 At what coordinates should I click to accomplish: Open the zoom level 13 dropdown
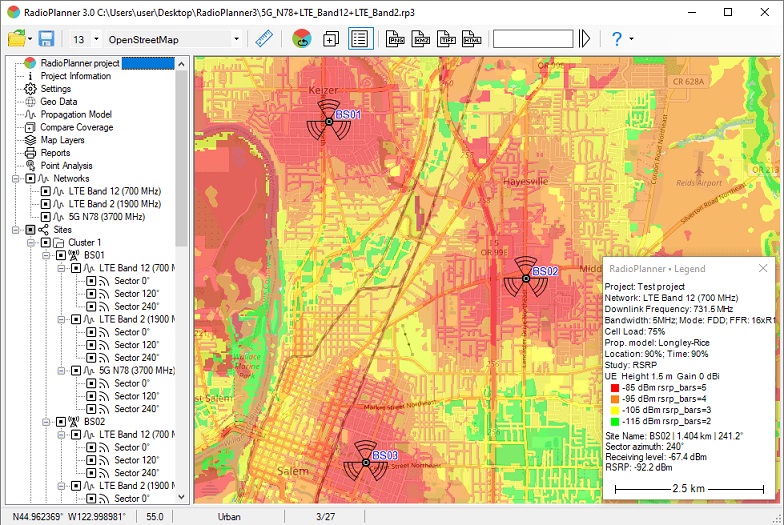pyautogui.click(x=96, y=39)
